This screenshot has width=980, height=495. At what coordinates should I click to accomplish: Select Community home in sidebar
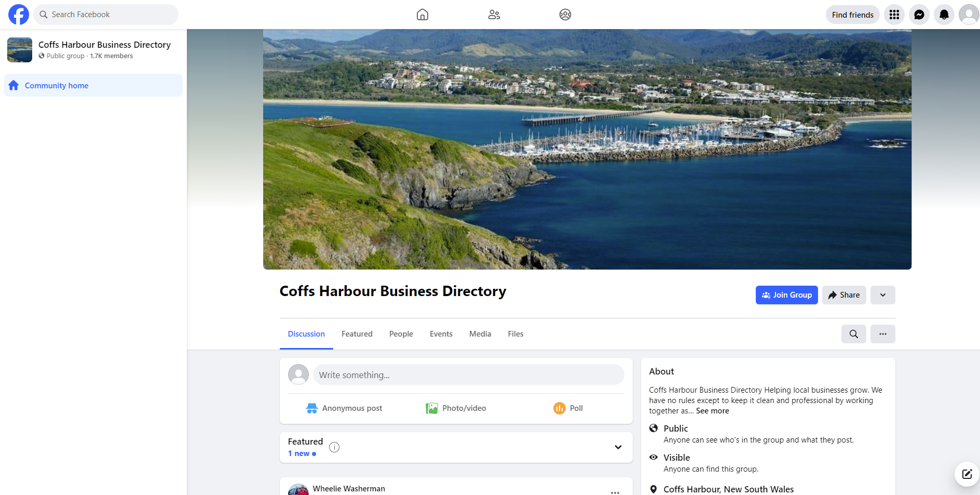pos(93,85)
